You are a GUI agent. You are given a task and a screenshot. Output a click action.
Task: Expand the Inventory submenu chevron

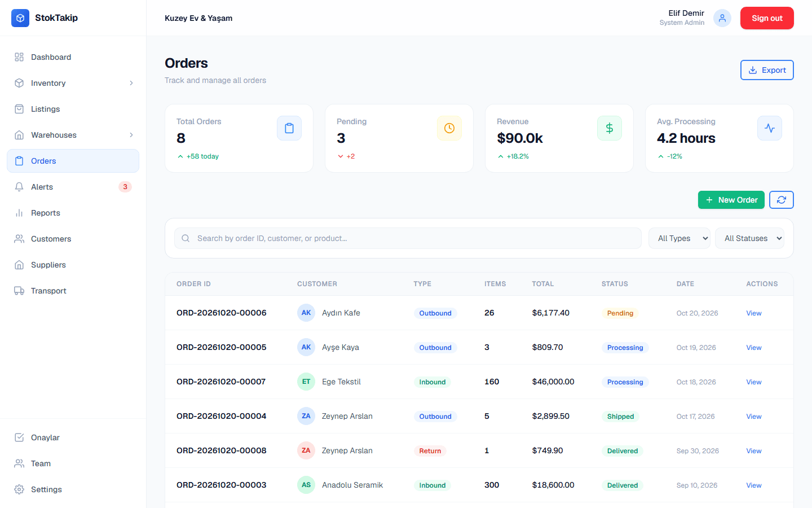coord(131,83)
